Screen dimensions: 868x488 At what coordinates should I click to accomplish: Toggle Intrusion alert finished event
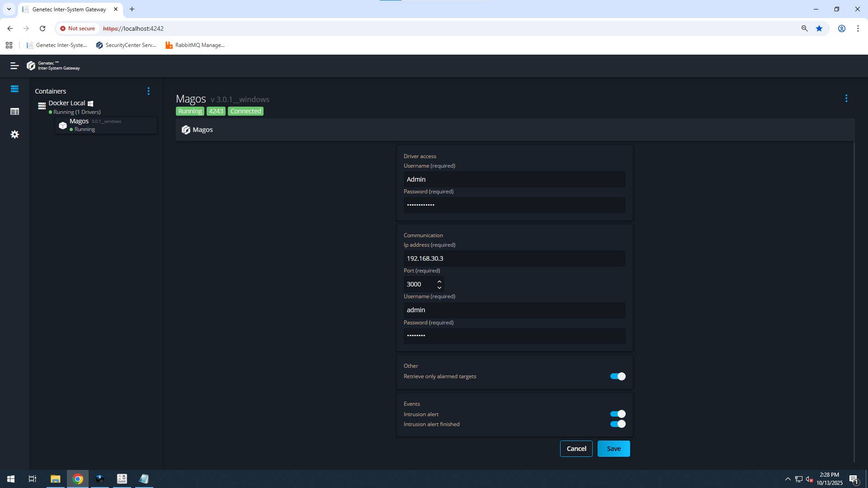pos(618,424)
